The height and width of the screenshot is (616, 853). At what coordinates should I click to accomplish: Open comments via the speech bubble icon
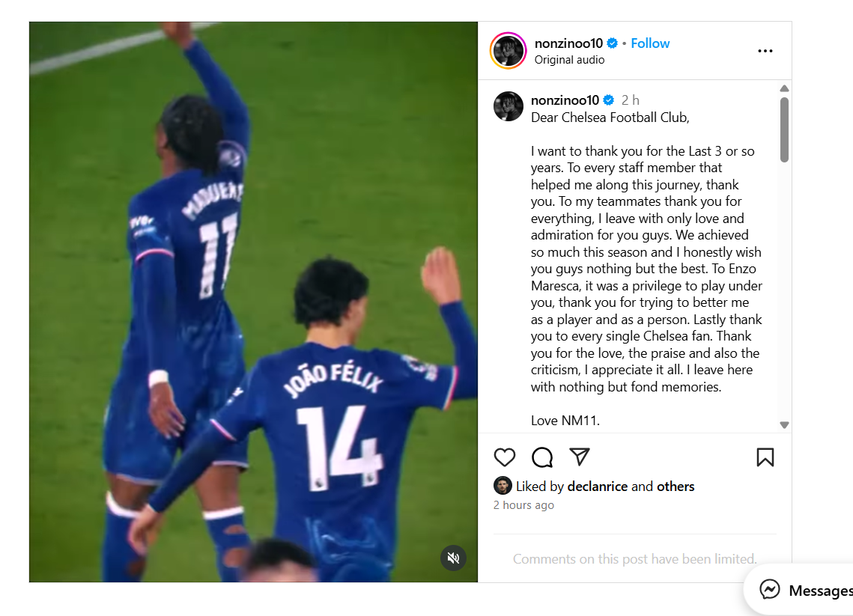tap(541, 457)
